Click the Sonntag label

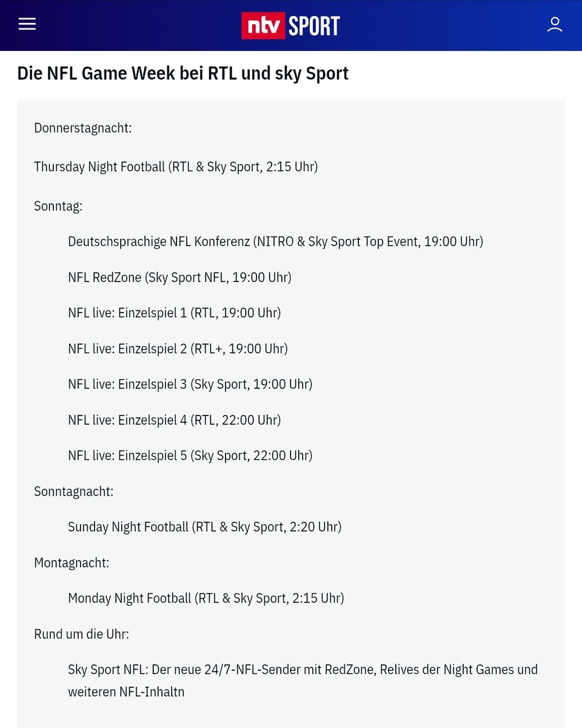click(x=58, y=206)
